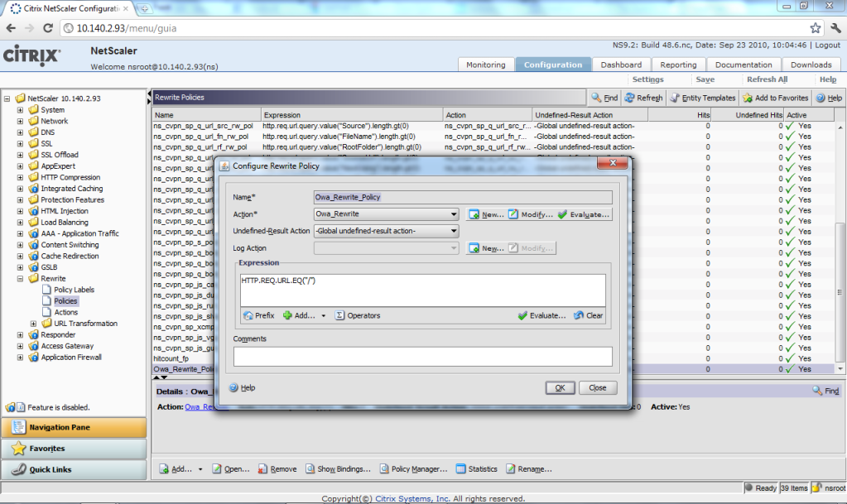
Task: Click the Prefix icon in Expression box
Action: coord(248,315)
